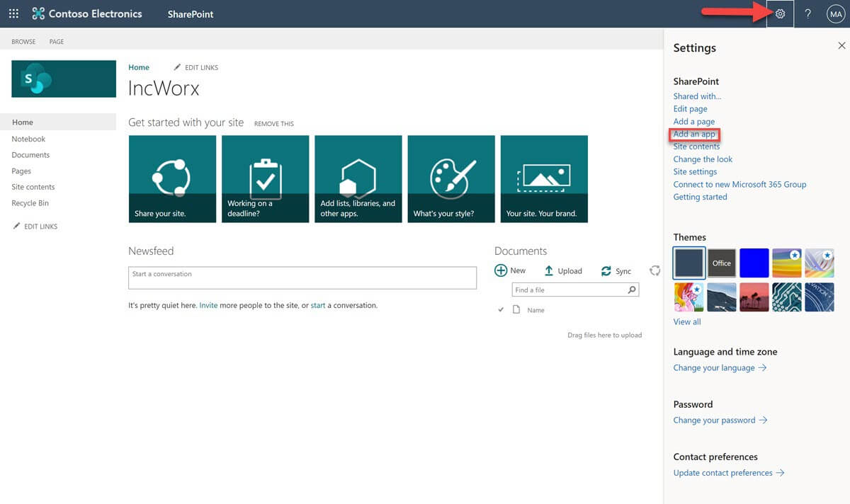Open the Share your site tile
850x504 pixels.
click(172, 179)
